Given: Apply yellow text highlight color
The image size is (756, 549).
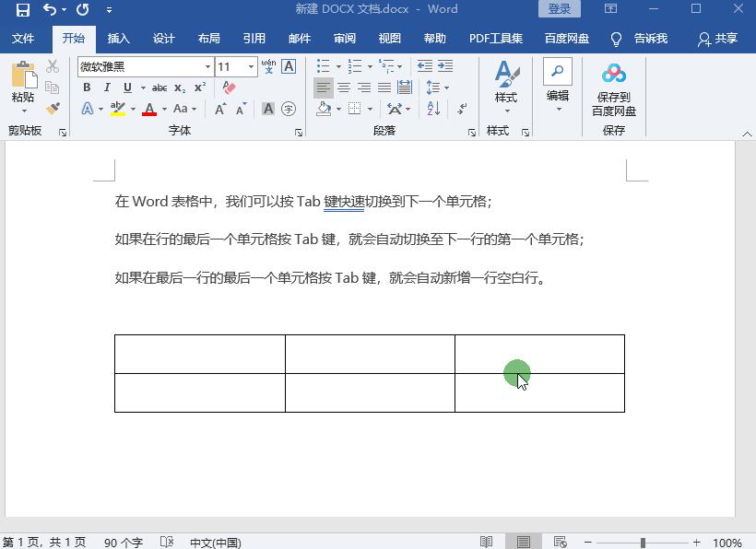Looking at the screenshot, I should click(116, 109).
